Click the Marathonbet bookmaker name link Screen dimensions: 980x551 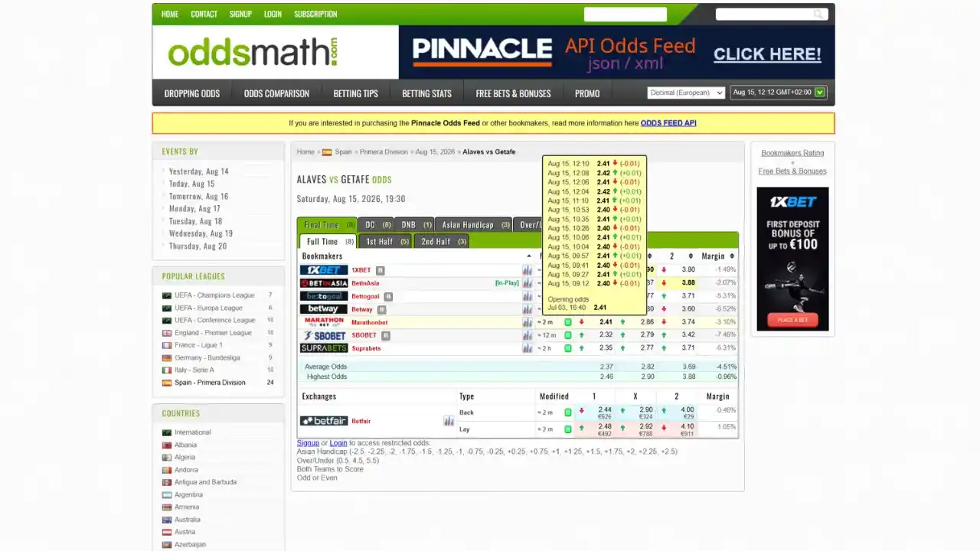point(370,323)
